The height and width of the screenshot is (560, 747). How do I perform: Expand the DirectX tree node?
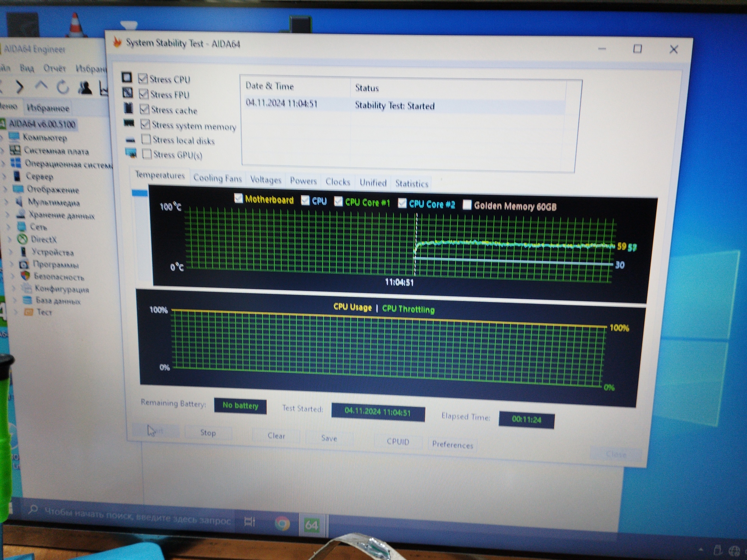coord(10,239)
